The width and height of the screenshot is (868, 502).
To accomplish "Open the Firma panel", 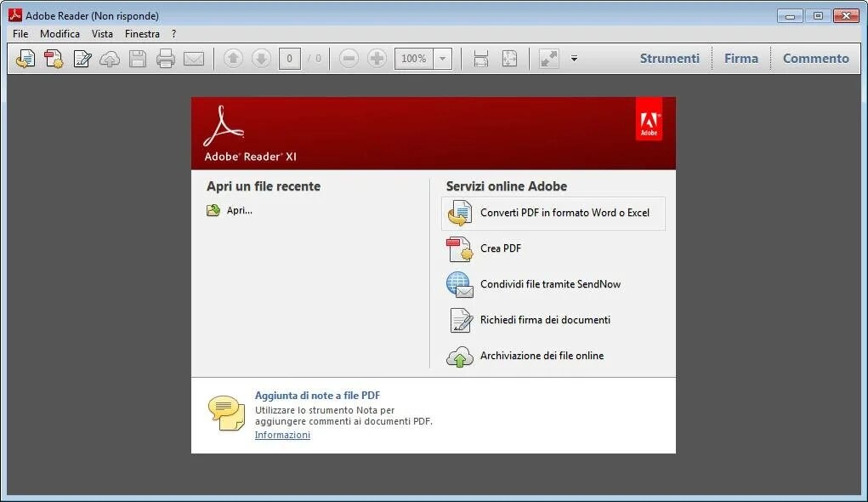I will pyautogui.click(x=741, y=58).
